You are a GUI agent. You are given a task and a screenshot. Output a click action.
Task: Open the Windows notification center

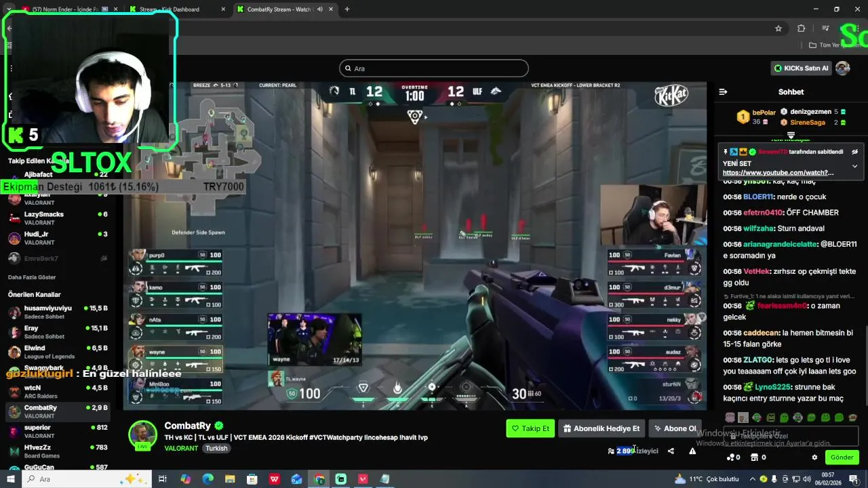pyautogui.click(x=853, y=479)
